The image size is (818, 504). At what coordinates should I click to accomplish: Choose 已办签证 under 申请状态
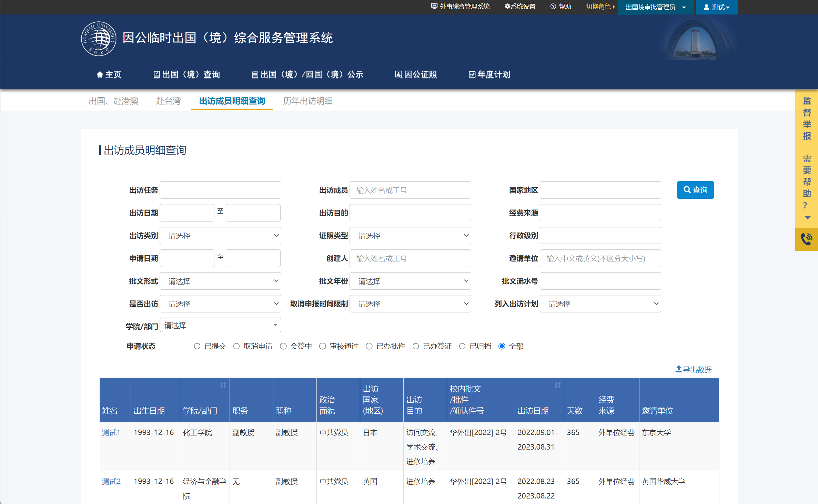tap(416, 346)
